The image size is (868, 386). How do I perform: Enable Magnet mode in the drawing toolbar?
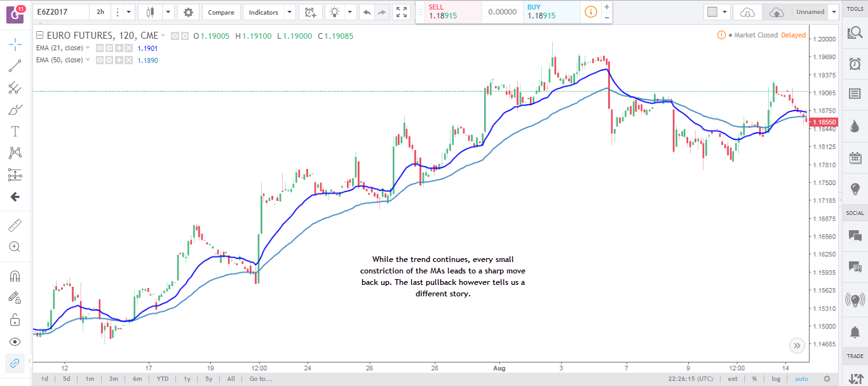pyautogui.click(x=14, y=275)
